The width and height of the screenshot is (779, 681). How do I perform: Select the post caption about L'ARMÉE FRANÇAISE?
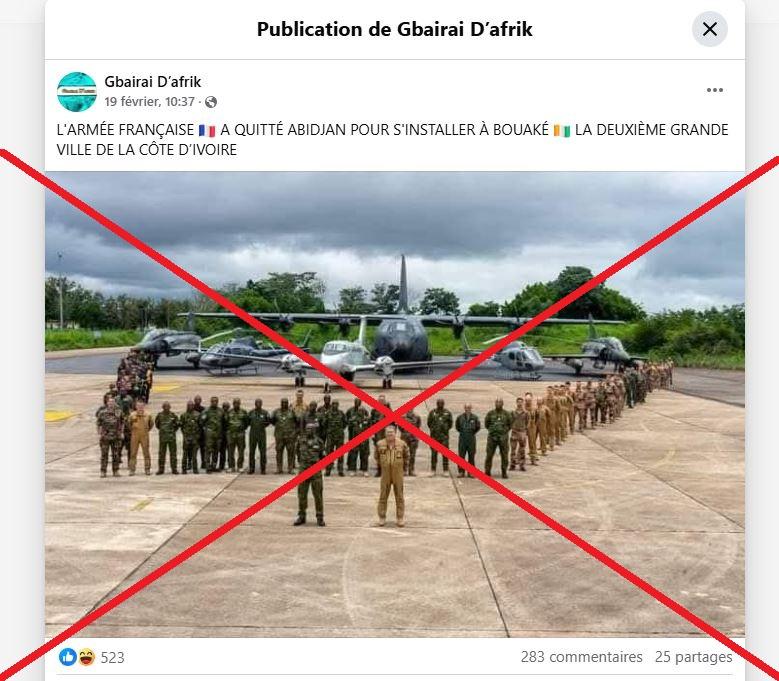tap(392, 140)
